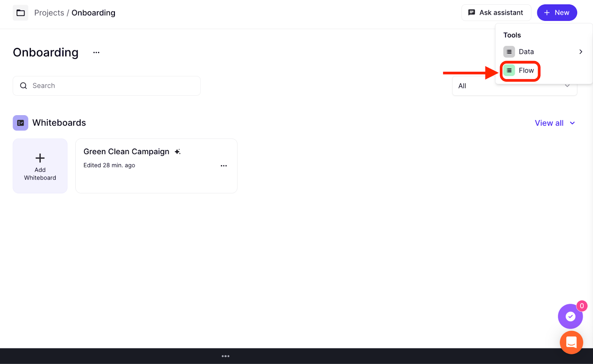Click the gray Data icon
The height and width of the screenshot is (364, 593).
tap(509, 52)
